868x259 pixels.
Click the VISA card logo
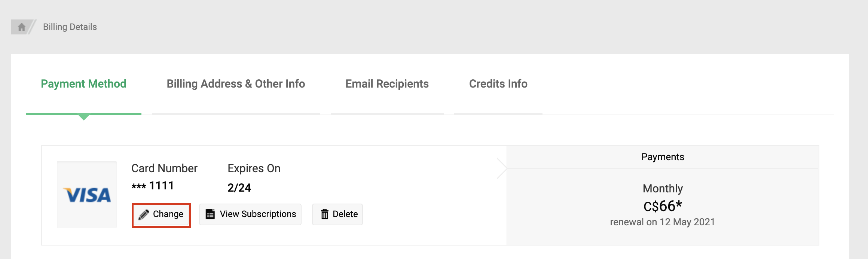[x=87, y=195]
